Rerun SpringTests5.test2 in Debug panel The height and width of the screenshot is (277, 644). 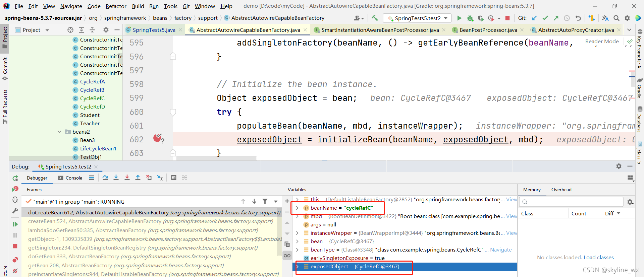15,178
